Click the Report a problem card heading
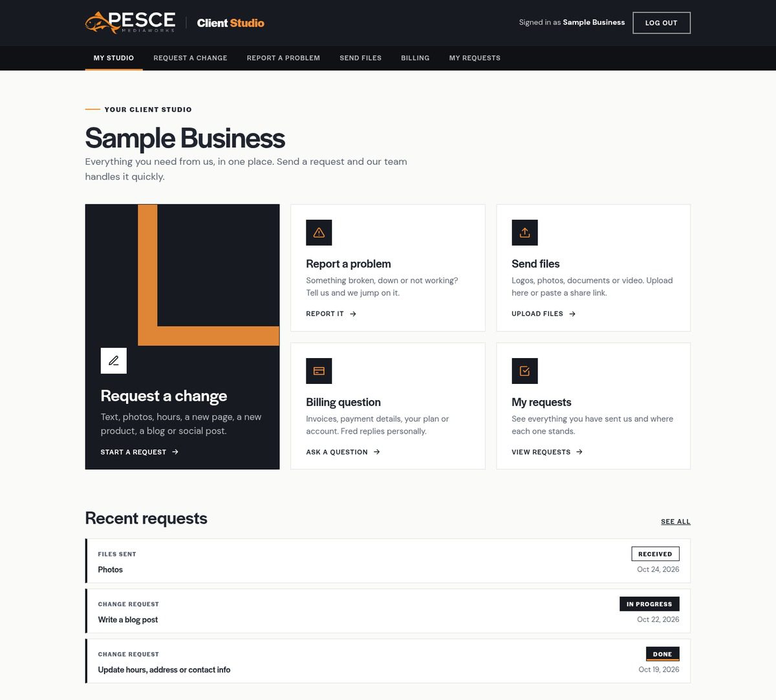The height and width of the screenshot is (700, 776). pyautogui.click(x=349, y=264)
